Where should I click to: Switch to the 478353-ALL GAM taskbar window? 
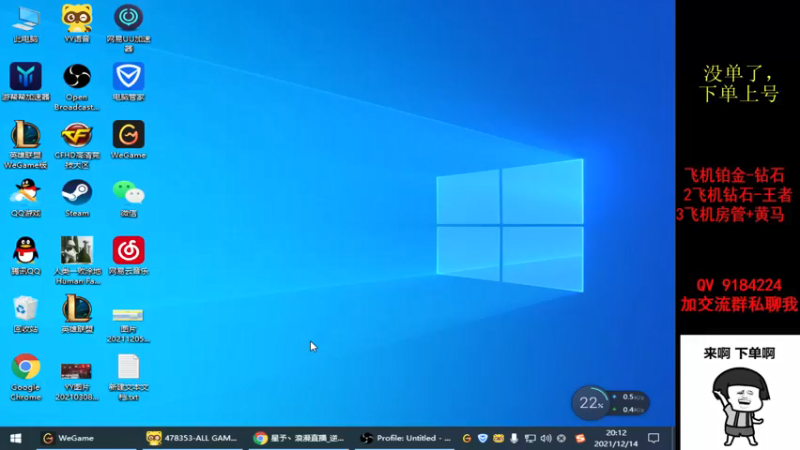[192, 438]
